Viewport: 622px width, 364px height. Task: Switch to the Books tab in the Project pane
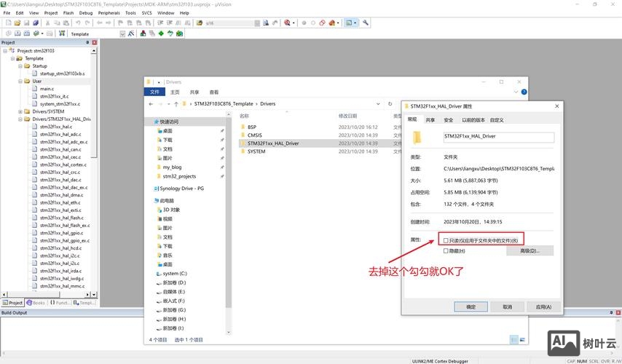pyautogui.click(x=36, y=303)
